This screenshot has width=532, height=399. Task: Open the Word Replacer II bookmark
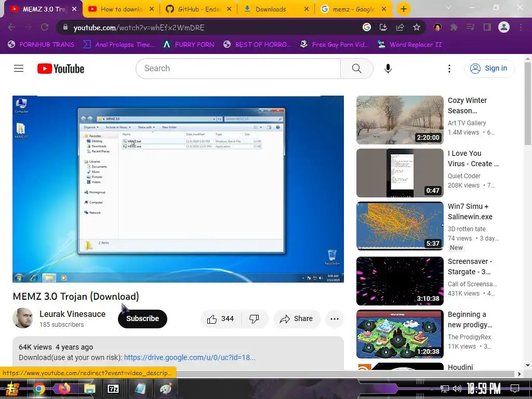409,45
